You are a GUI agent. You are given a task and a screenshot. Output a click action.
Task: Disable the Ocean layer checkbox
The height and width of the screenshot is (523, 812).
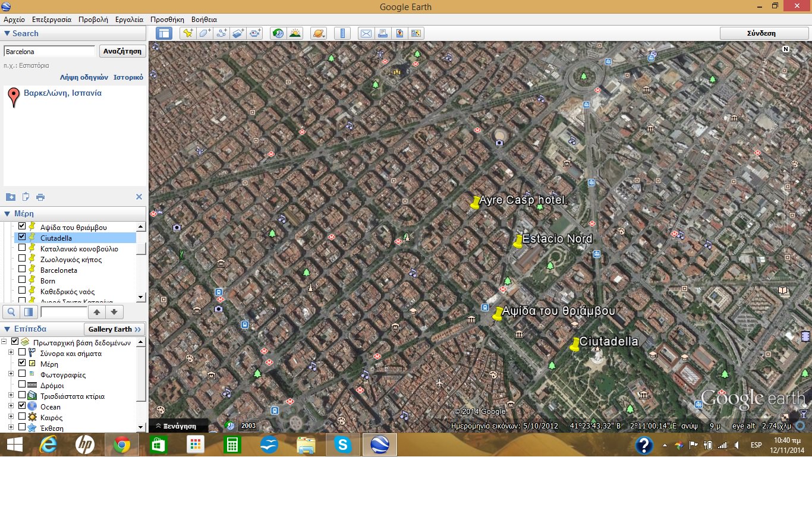point(22,405)
